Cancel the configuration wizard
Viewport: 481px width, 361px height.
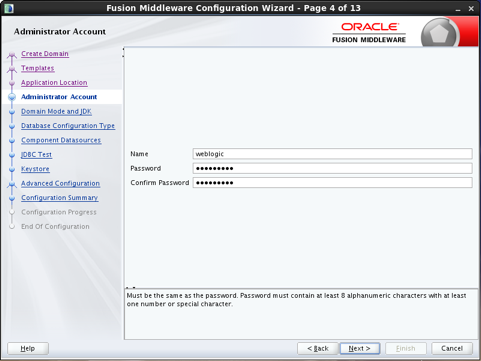pyautogui.click(x=452, y=348)
